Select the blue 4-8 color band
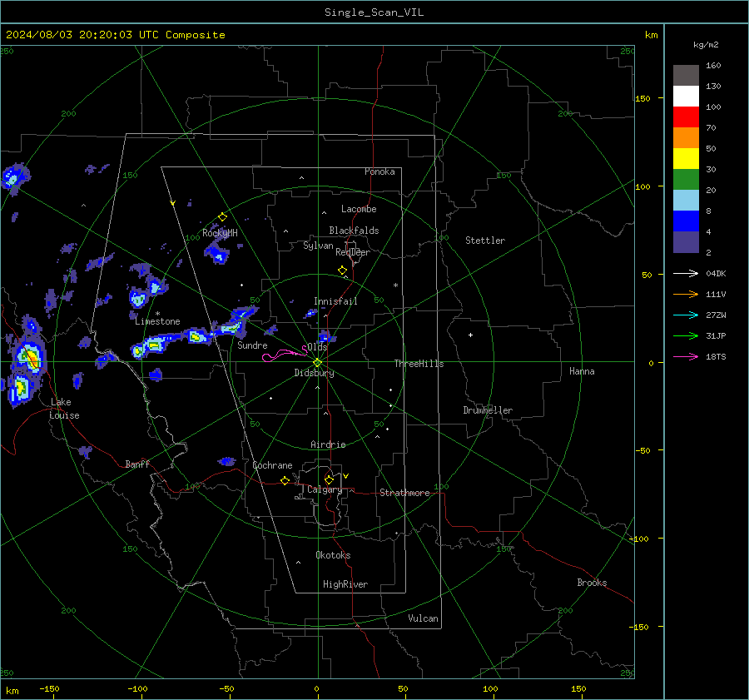The height and width of the screenshot is (700, 749). 686,221
